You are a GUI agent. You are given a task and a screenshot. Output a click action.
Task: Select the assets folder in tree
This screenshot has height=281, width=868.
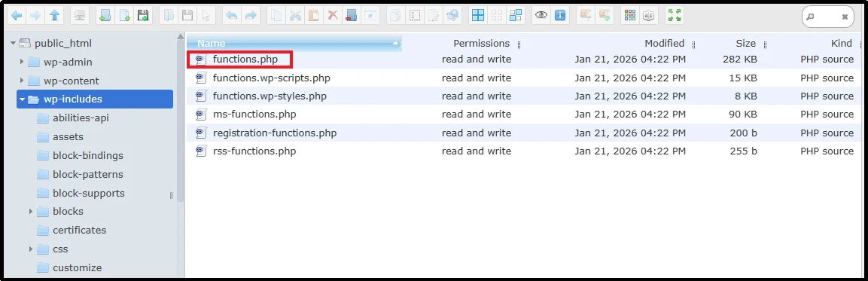pyautogui.click(x=68, y=136)
